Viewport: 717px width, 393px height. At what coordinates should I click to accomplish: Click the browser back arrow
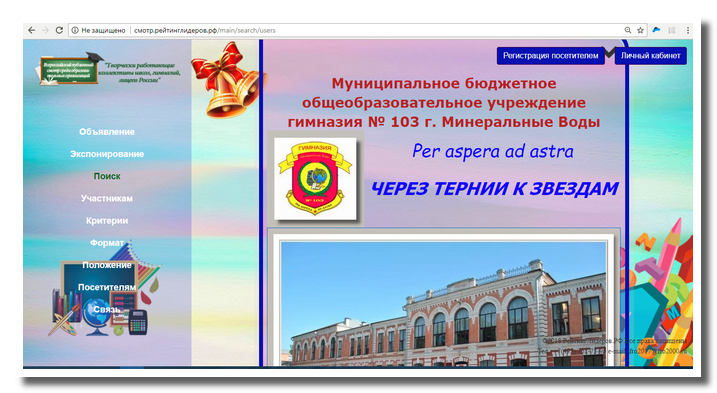tap(31, 30)
